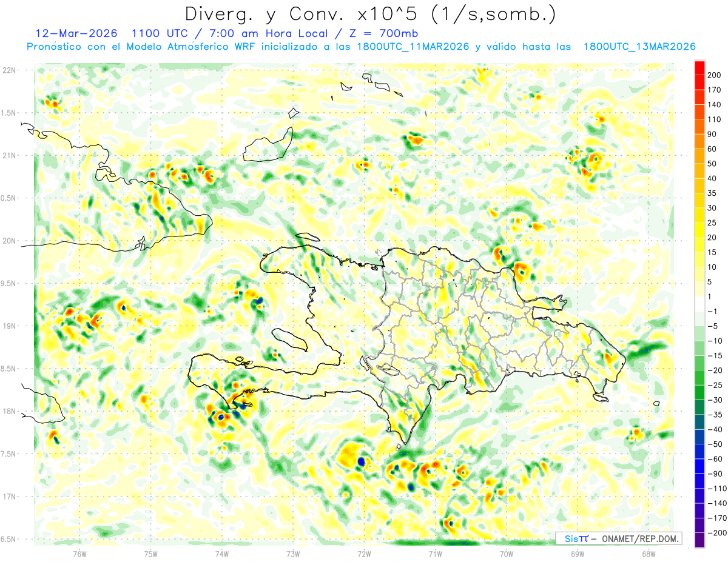Click the 1.5N latitude label
728x562 pixels.
tap(9, 113)
